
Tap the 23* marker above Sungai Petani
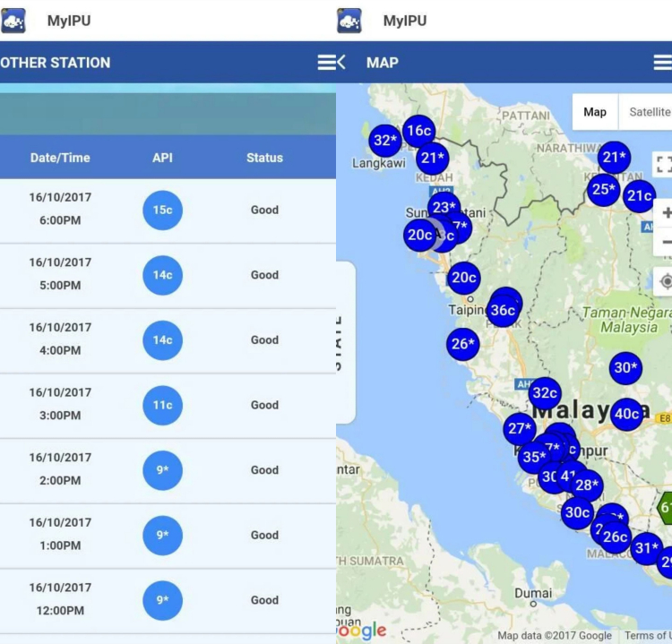click(x=444, y=208)
